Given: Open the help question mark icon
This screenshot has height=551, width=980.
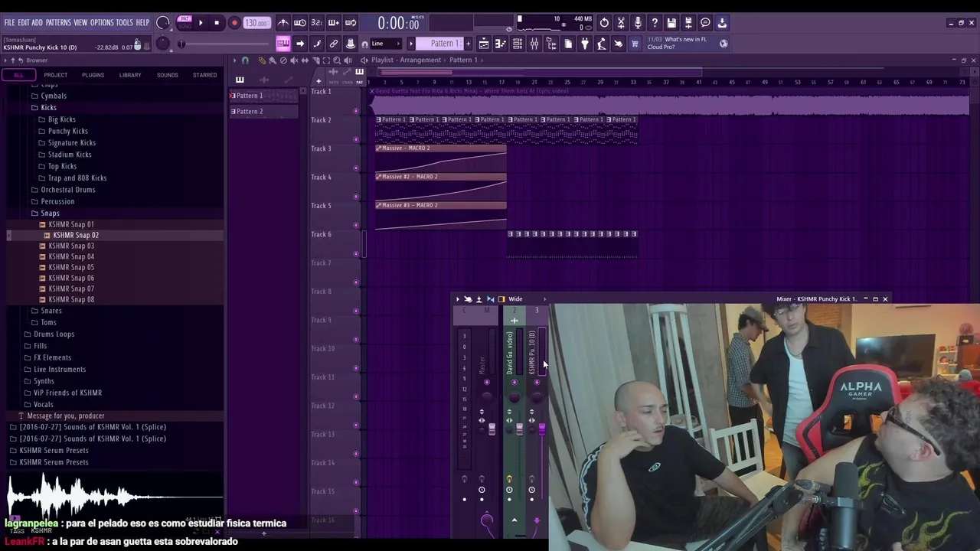Looking at the screenshot, I should pyautogui.click(x=655, y=23).
